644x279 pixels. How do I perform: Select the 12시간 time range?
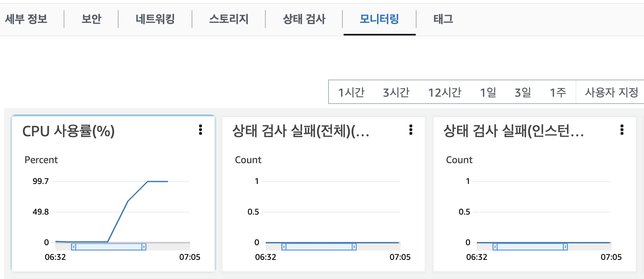click(444, 93)
